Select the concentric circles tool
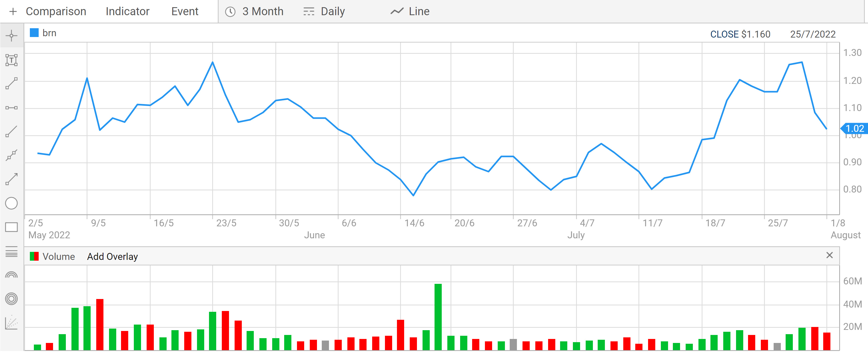The height and width of the screenshot is (352, 868). coord(11,299)
